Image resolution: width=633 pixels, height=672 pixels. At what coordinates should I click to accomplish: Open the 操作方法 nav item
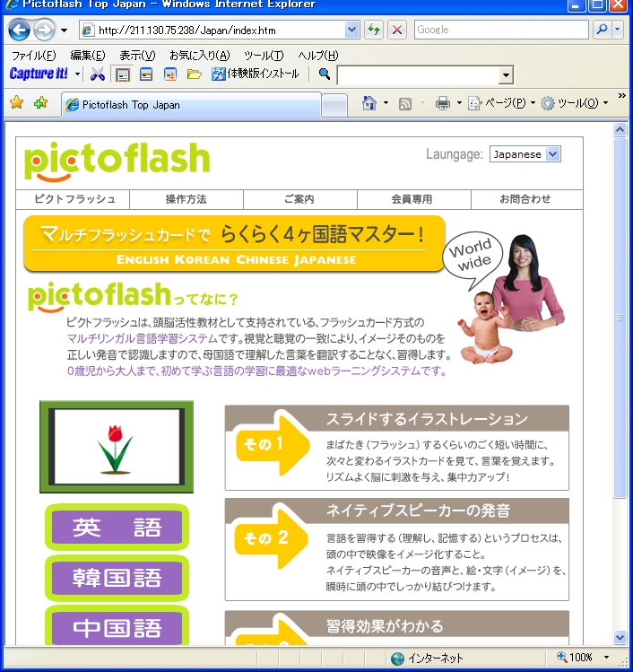click(186, 199)
